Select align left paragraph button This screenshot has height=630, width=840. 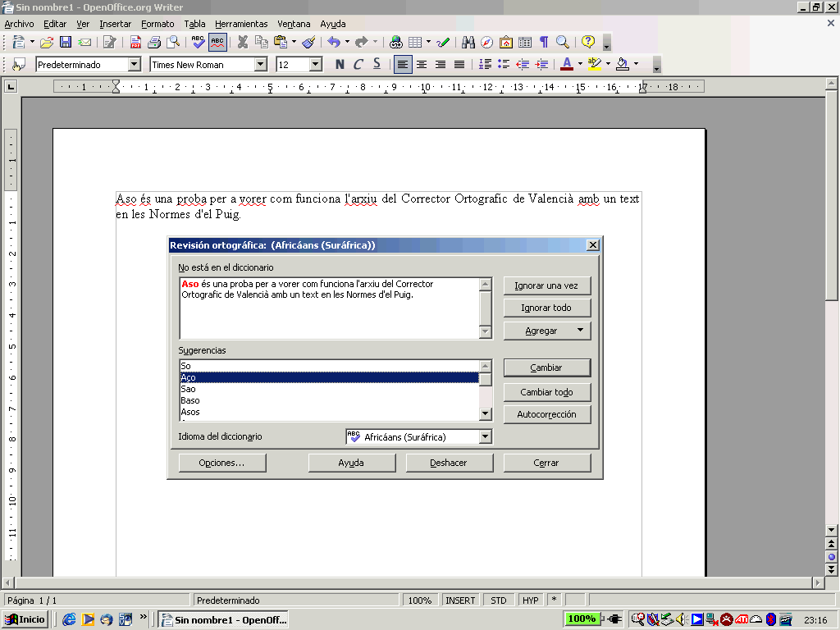tap(403, 65)
